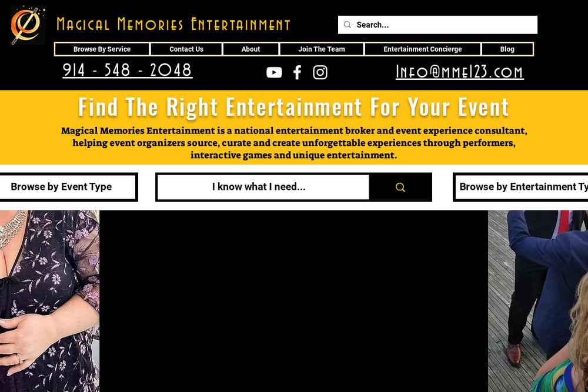
Task: Click the Magical Memories Entertainment title
Action: tap(173, 24)
